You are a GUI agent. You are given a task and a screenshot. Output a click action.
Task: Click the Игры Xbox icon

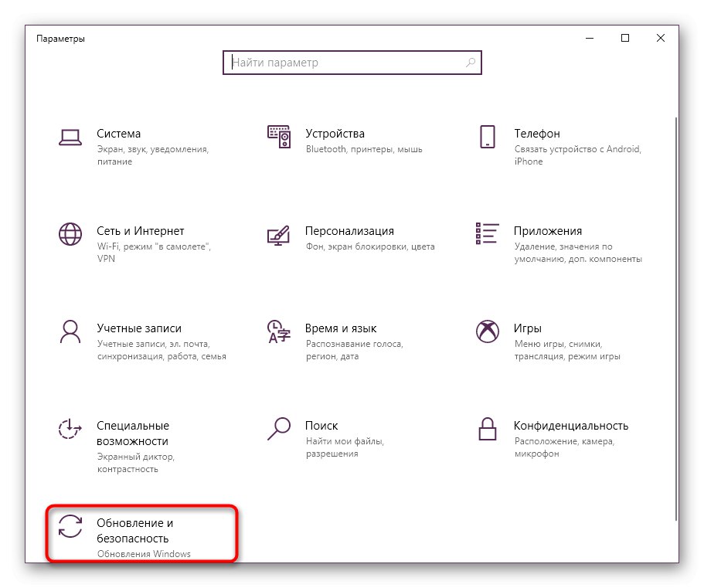pos(487,331)
